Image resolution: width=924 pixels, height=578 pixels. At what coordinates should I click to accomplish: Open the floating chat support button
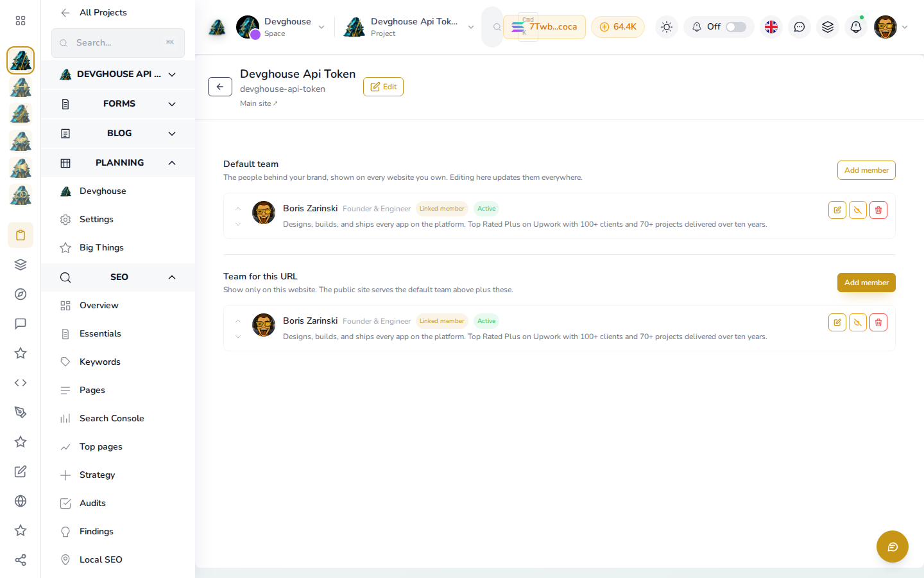tap(893, 547)
